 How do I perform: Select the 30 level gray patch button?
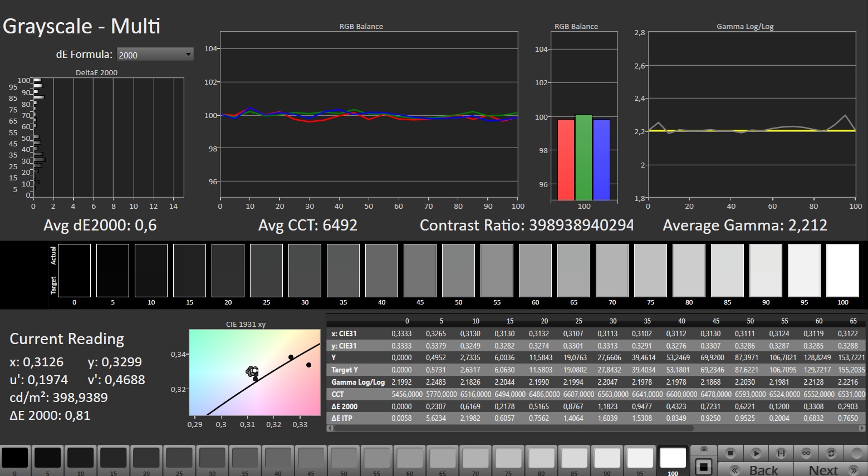[212, 460]
